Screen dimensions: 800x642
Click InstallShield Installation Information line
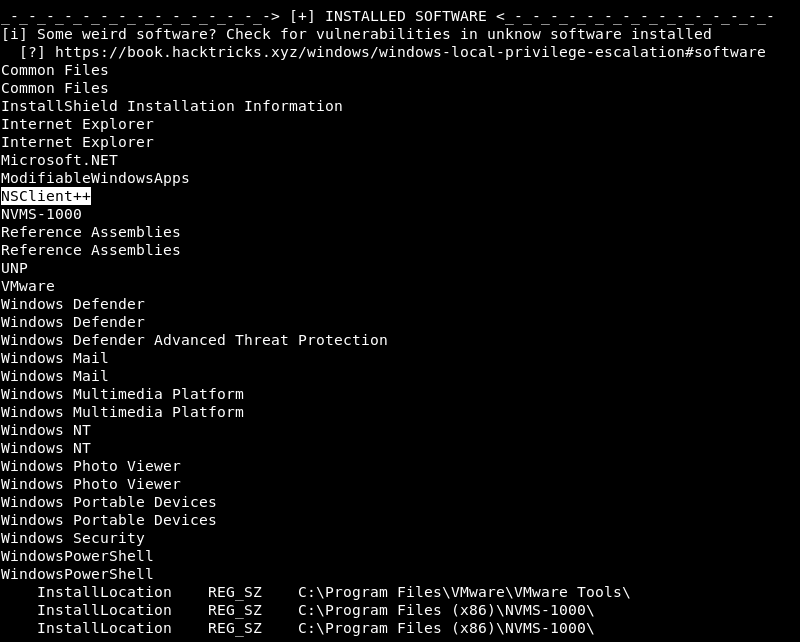171,106
